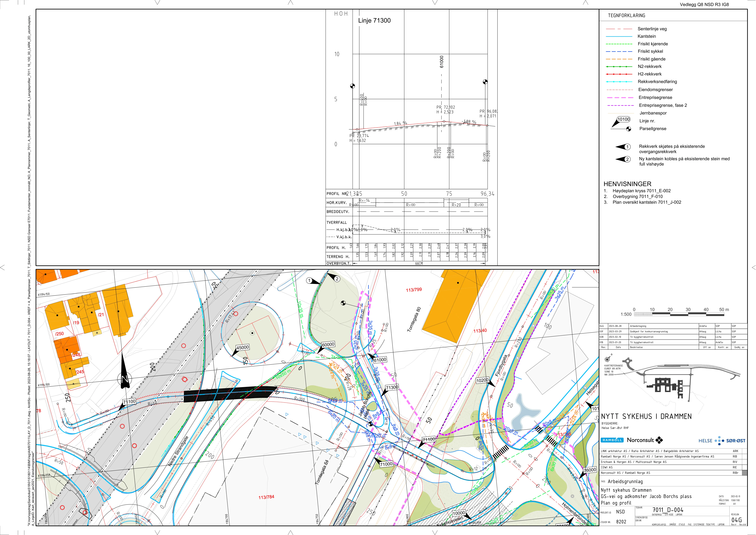Click drawing number '7011_D-004' in title block
This screenshot has height=535, width=756.
668,510
